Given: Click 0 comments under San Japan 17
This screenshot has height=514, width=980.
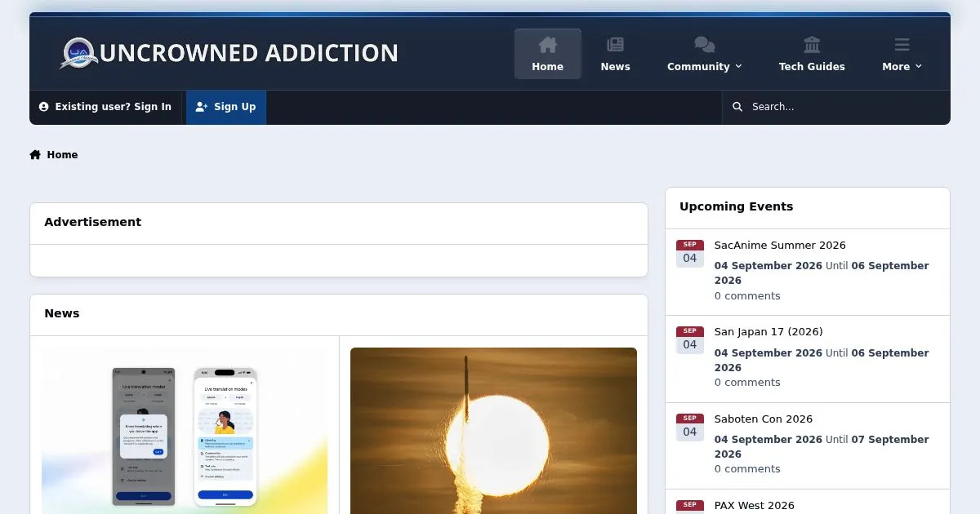Looking at the screenshot, I should tap(747, 383).
